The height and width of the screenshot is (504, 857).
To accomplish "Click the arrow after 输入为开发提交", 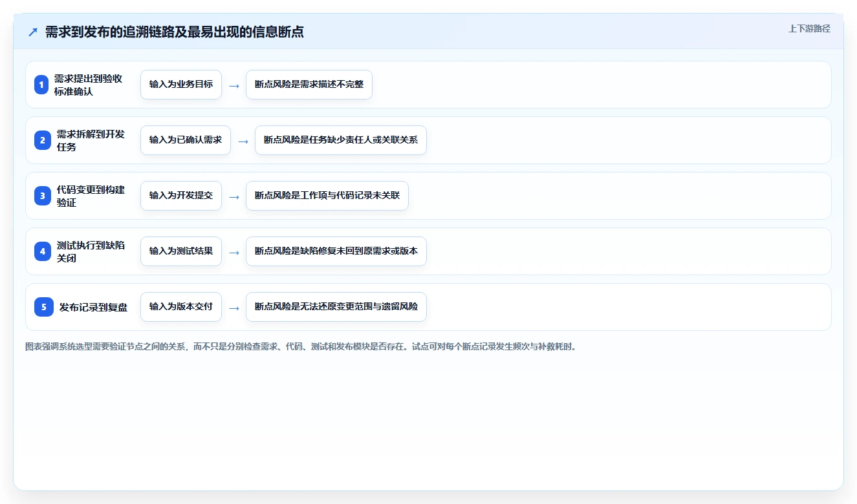I will (x=234, y=196).
